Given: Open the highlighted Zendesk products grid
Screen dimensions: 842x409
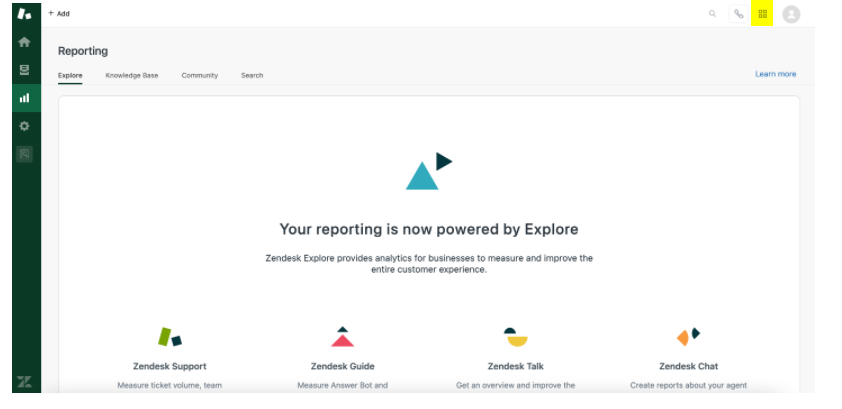Looking at the screenshot, I should pos(763,14).
